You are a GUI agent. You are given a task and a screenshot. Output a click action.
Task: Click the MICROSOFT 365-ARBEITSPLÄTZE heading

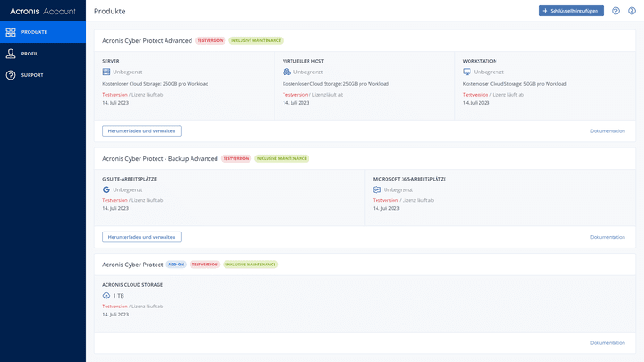pos(410,179)
